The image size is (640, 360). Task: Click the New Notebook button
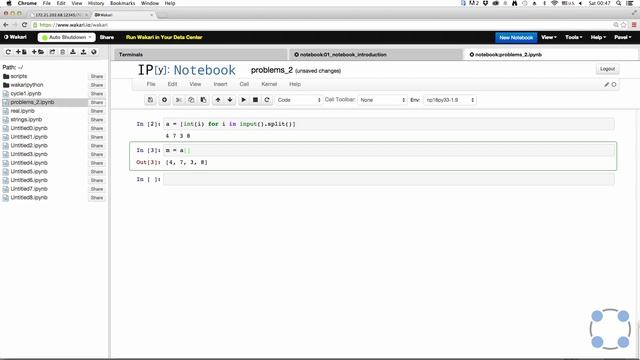point(516,38)
